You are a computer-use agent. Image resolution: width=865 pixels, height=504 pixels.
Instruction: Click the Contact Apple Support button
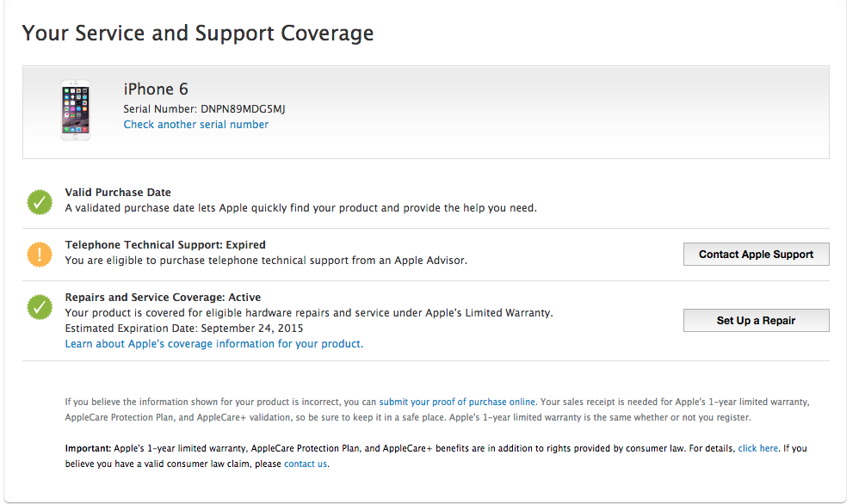click(756, 255)
